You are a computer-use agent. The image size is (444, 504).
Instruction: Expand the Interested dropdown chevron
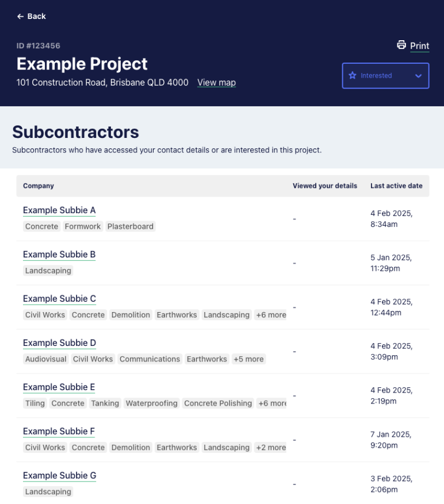[418, 76]
